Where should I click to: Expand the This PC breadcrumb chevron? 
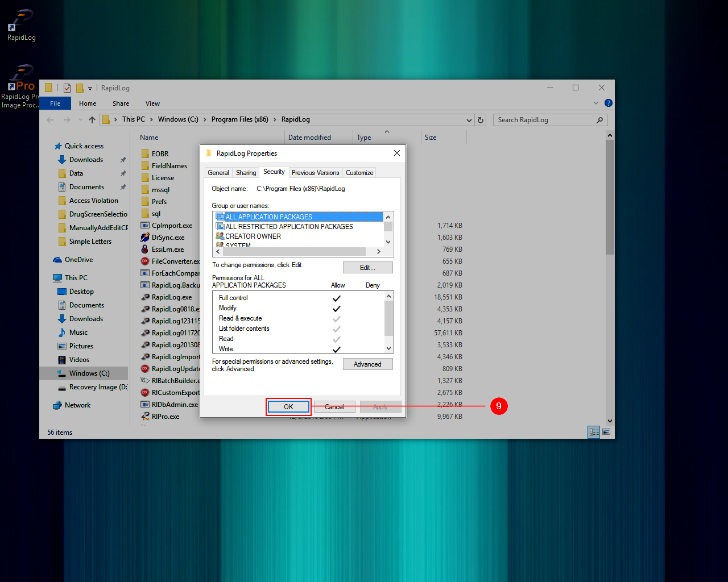tap(151, 120)
